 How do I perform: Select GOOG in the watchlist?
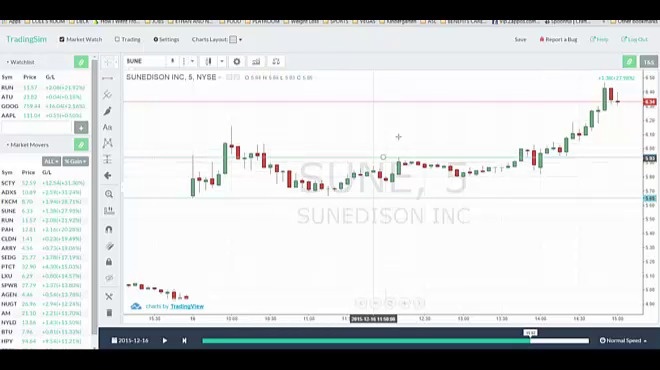[45, 106]
